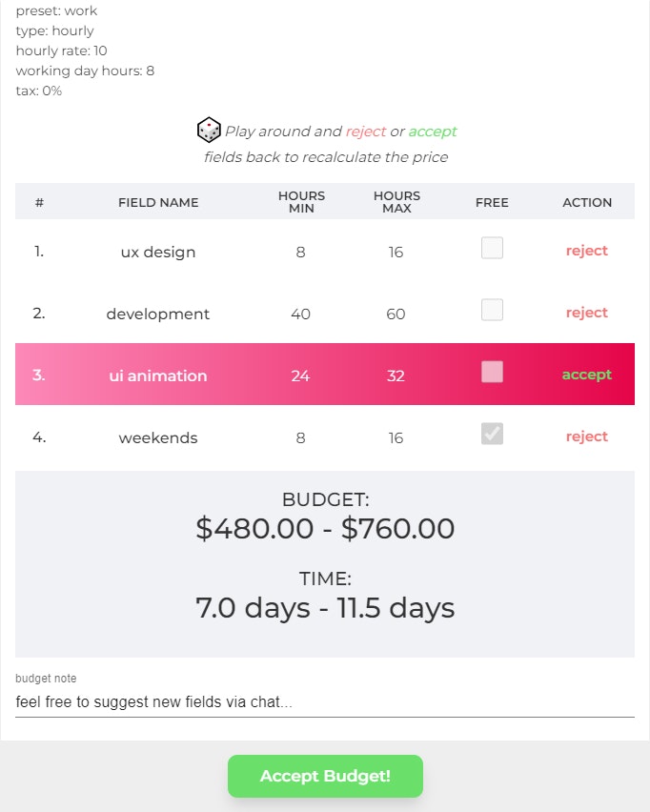Reject the ux design field

pos(587,251)
